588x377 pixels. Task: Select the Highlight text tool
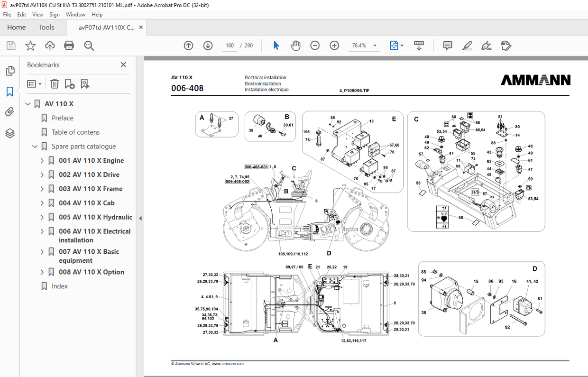tap(467, 45)
